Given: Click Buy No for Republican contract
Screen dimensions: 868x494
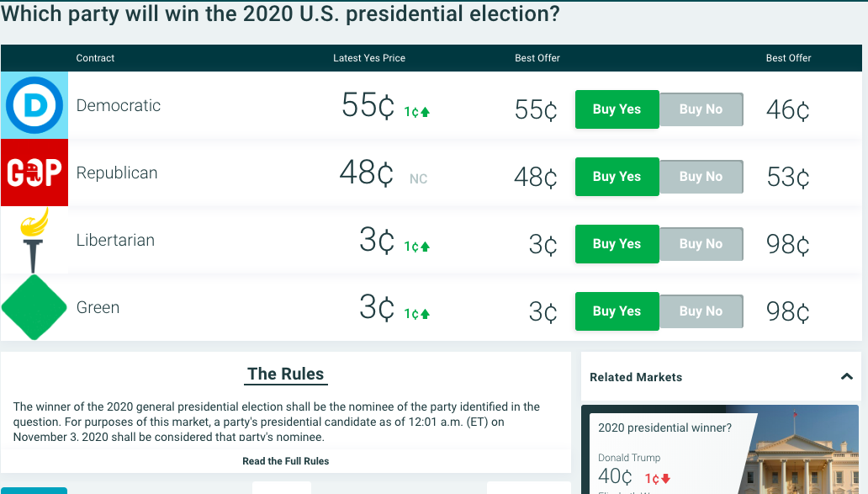Looking at the screenshot, I should tap(701, 177).
